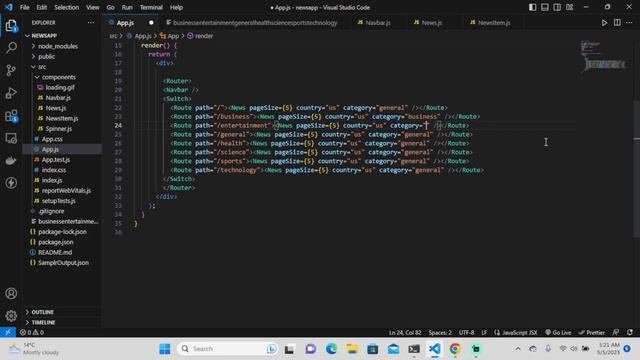Viewport: 640px width, 360px height.
Task: Open notifications bell in status bar
Action: pyautogui.click(x=630, y=332)
